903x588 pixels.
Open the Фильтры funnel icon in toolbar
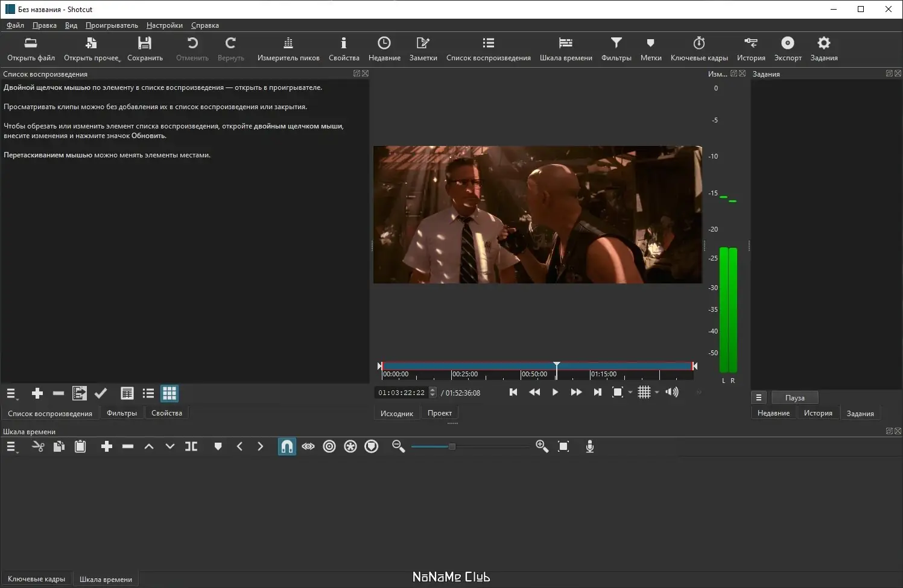click(616, 43)
